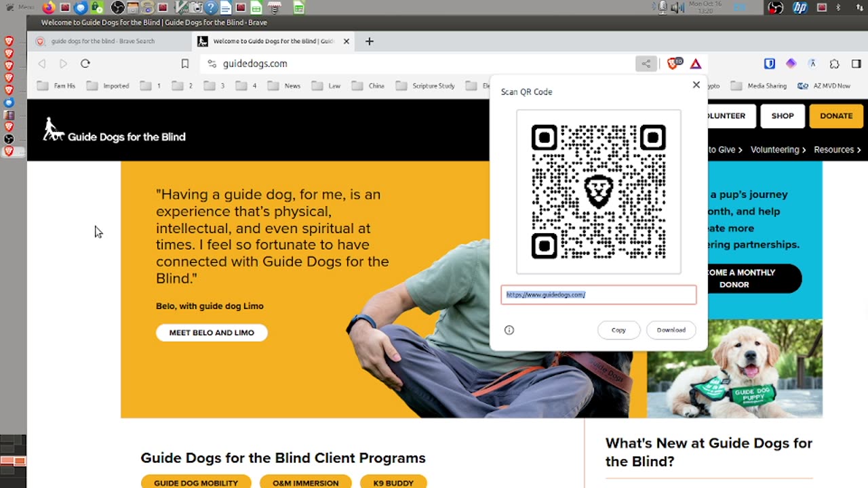868x488 pixels.
Task: Close the Scan QR Code popup
Action: click(696, 85)
